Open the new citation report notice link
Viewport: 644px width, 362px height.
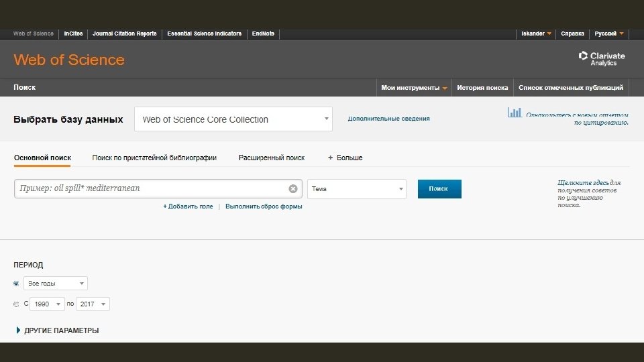[577, 119]
